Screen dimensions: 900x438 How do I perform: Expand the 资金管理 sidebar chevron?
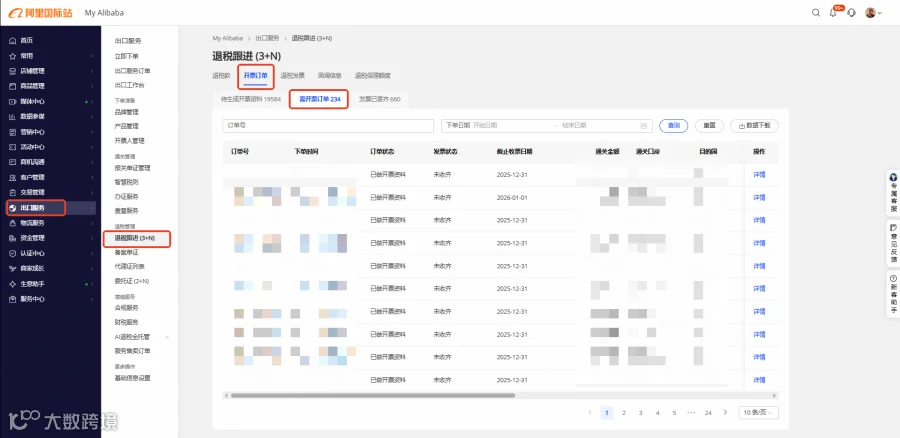tap(92, 238)
